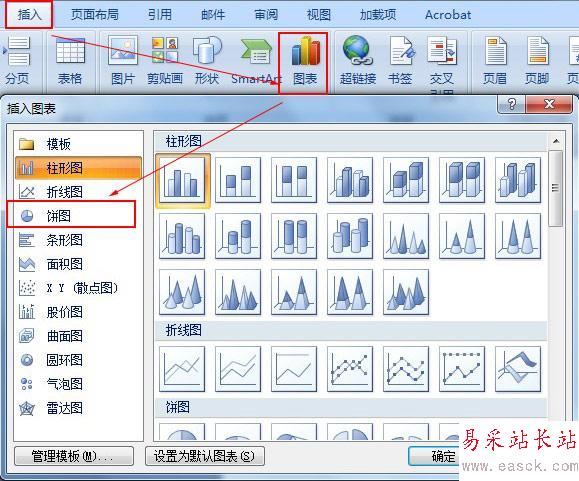Image resolution: width=579 pixels, height=481 pixels.
Task: Click the 图片 insert picture icon
Action: click(123, 61)
